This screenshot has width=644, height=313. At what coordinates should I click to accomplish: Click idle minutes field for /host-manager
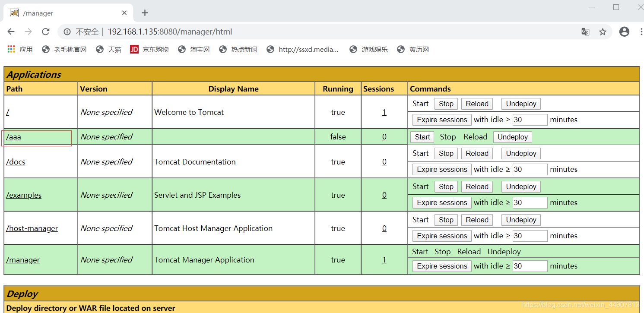click(530, 236)
